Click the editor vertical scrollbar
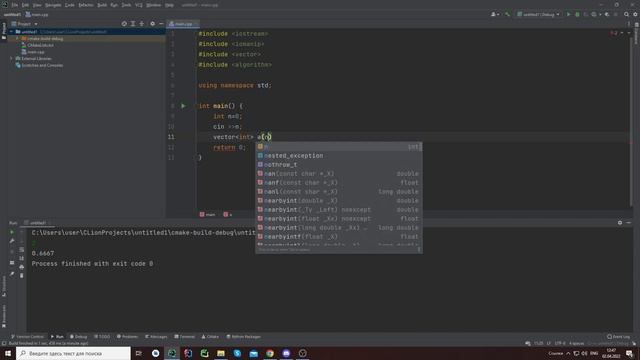This screenshot has height=360, width=640. pyautogui.click(x=631, y=122)
